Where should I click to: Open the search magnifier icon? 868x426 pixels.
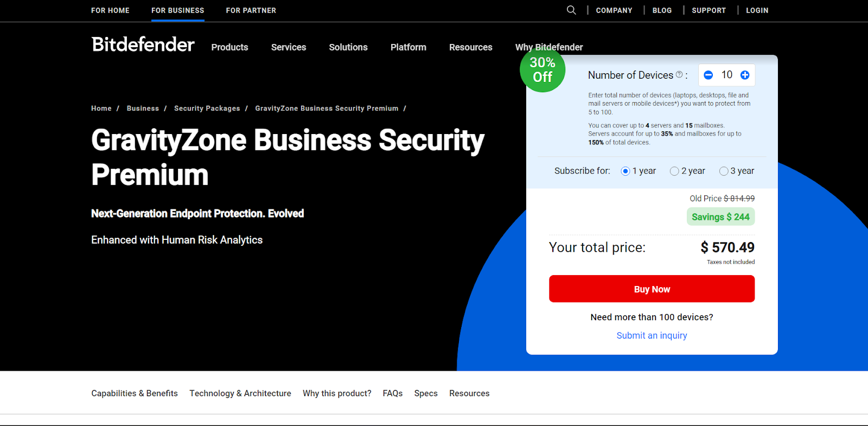571,10
